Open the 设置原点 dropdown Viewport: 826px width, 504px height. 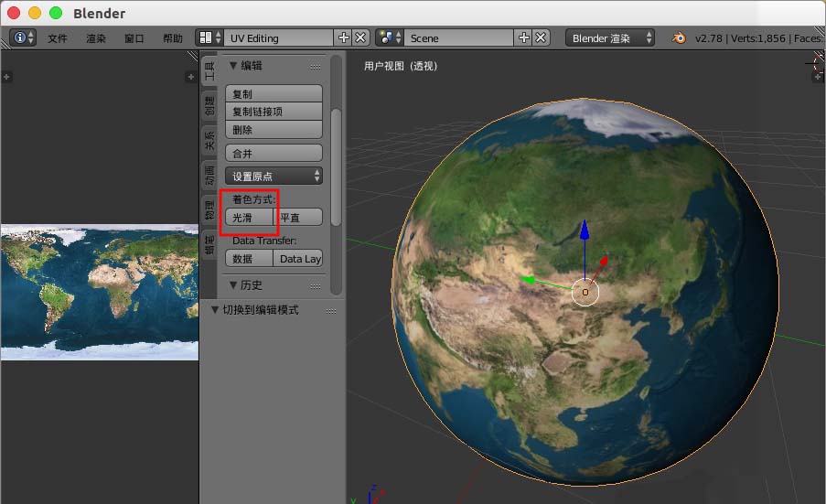pyautogui.click(x=274, y=176)
